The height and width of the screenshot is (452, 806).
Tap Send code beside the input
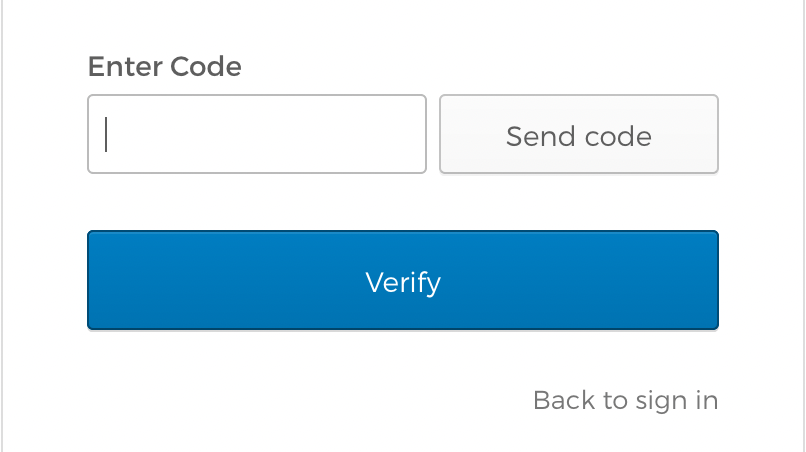point(578,135)
